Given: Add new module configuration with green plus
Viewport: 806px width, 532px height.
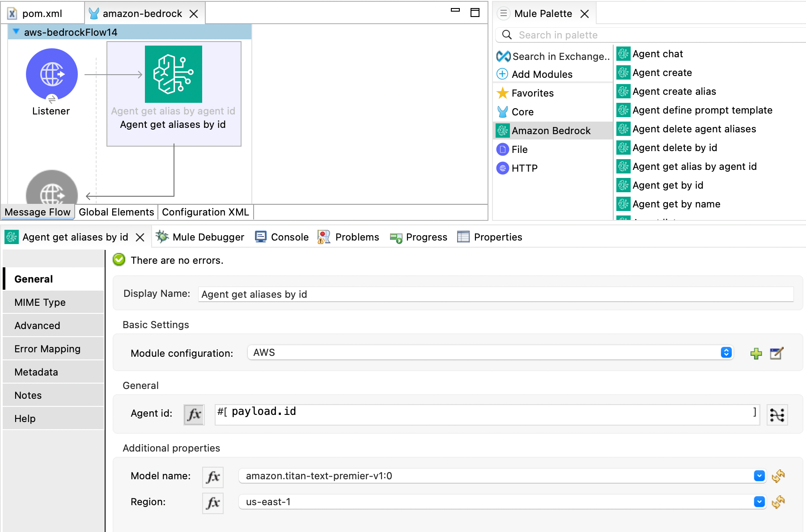Looking at the screenshot, I should tap(756, 353).
